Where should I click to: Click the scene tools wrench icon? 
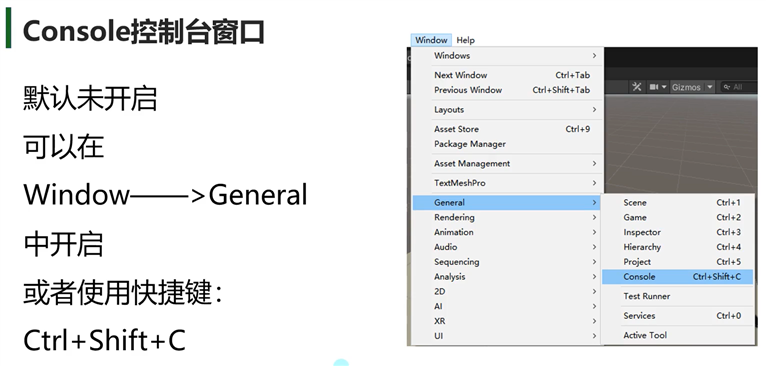(x=636, y=87)
